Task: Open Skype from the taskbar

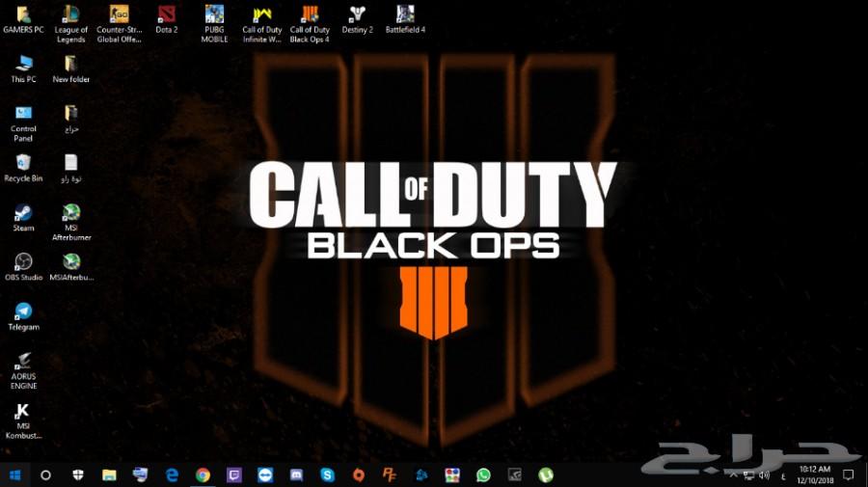Action: coord(327,474)
